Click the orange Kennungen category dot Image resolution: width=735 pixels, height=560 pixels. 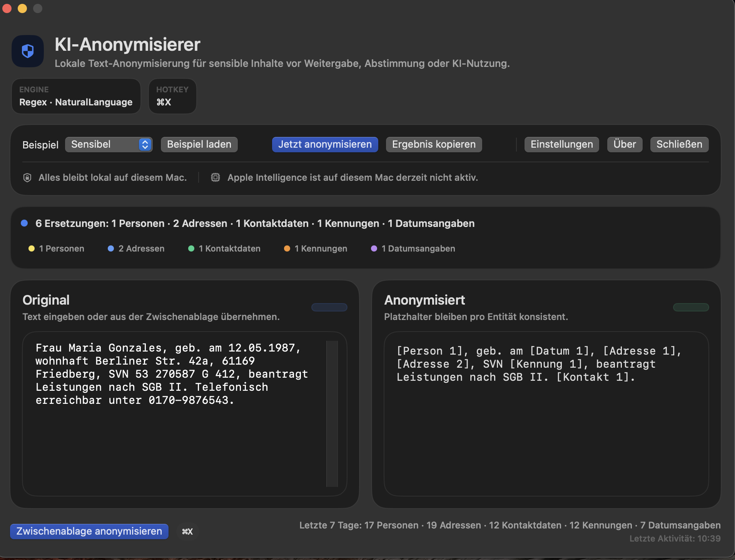[x=287, y=248]
